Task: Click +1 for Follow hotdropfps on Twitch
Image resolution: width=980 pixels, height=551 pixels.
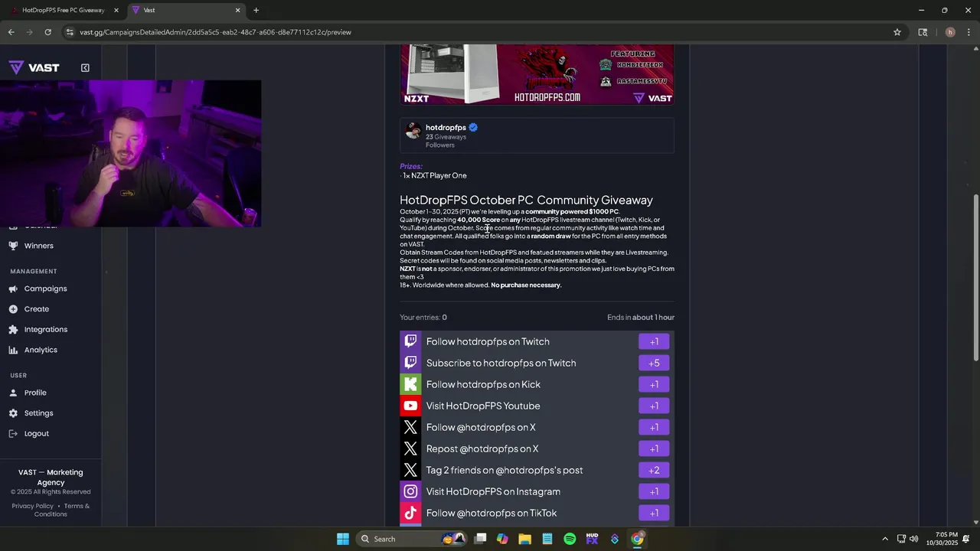Action: [x=654, y=341]
